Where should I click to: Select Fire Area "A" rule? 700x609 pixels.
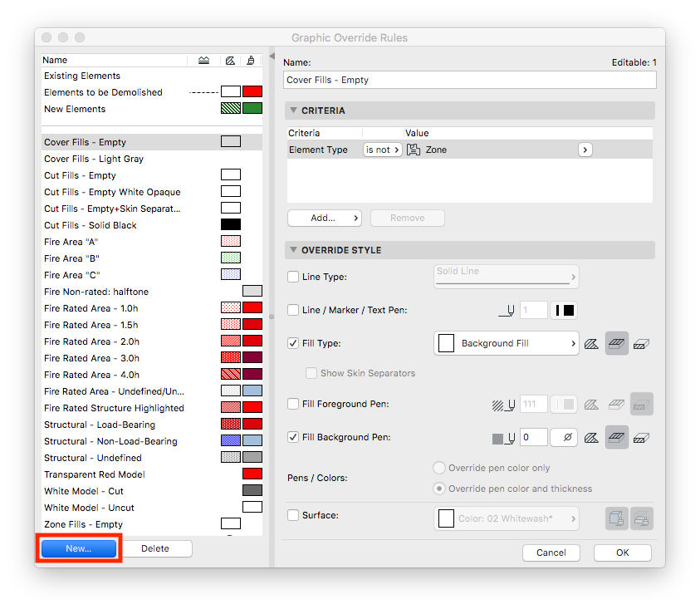click(152, 242)
